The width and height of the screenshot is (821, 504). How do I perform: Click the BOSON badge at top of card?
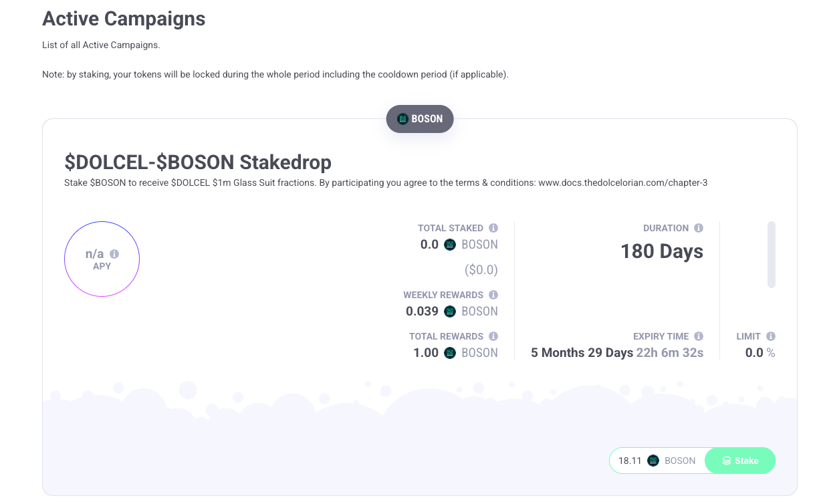[x=420, y=119]
